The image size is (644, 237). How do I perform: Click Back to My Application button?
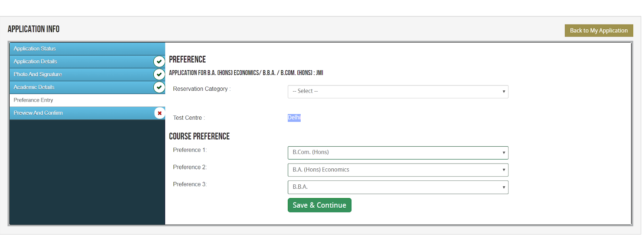[599, 31]
